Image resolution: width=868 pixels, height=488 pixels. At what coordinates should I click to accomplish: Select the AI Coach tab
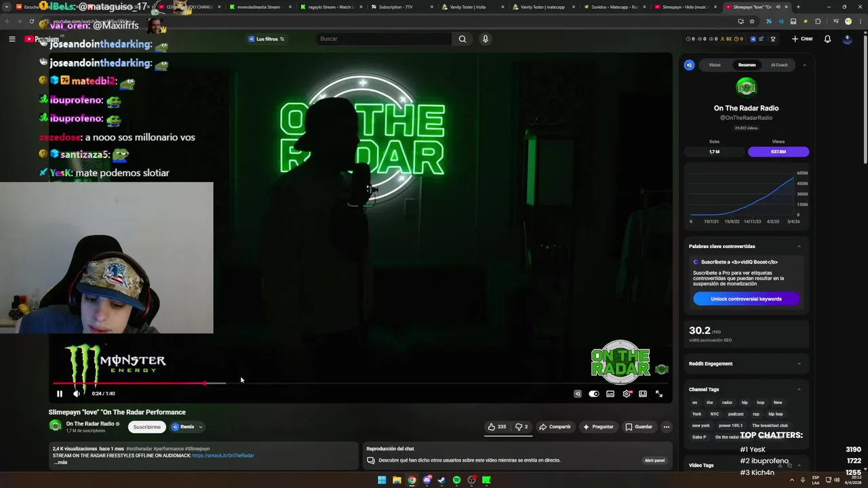[x=779, y=65]
